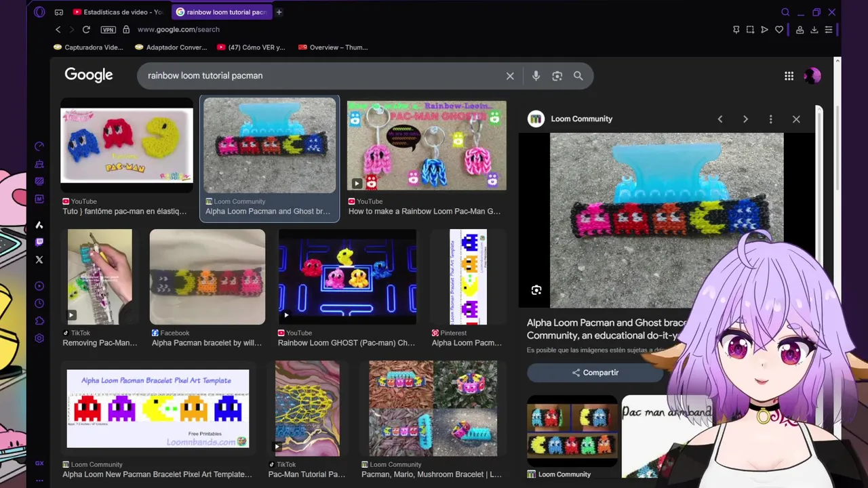Open Facebook Alpha Pacman bracelet thumbnail
The height and width of the screenshot is (488, 868).
208,277
